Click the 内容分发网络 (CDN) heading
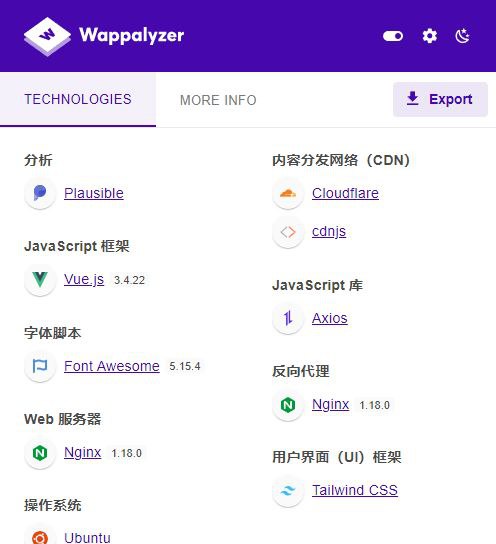The width and height of the screenshot is (496, 544). point(341,160)
